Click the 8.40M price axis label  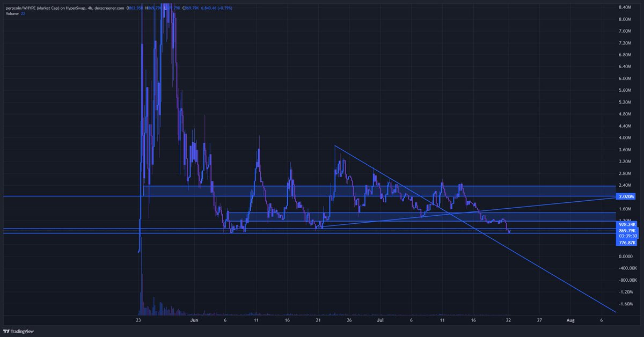coord(626,8)
